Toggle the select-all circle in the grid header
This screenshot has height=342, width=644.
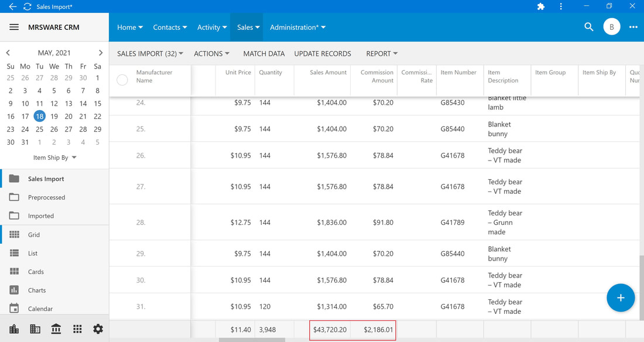[122, 80]
